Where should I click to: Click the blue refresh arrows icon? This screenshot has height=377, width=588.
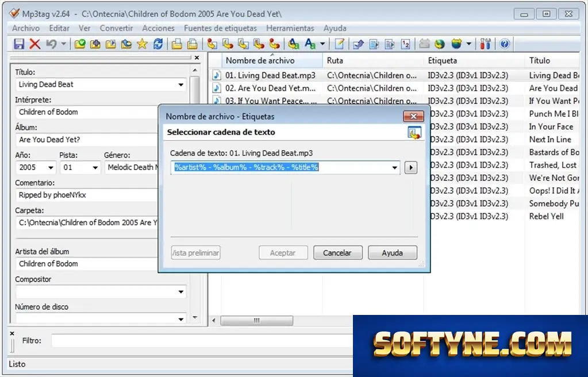point(158,44)
